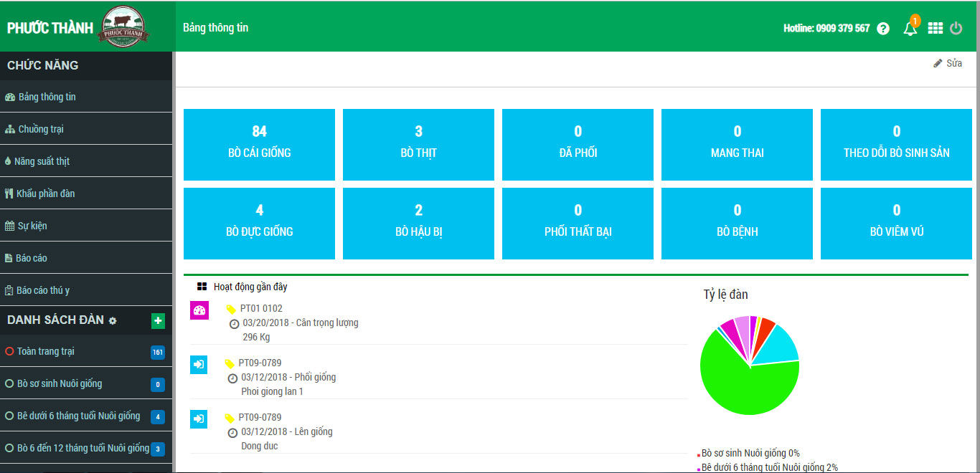This screenshot has width=980, height=473.
Task: Go to Báo cáo menu item
Action: tap(31, 258)
